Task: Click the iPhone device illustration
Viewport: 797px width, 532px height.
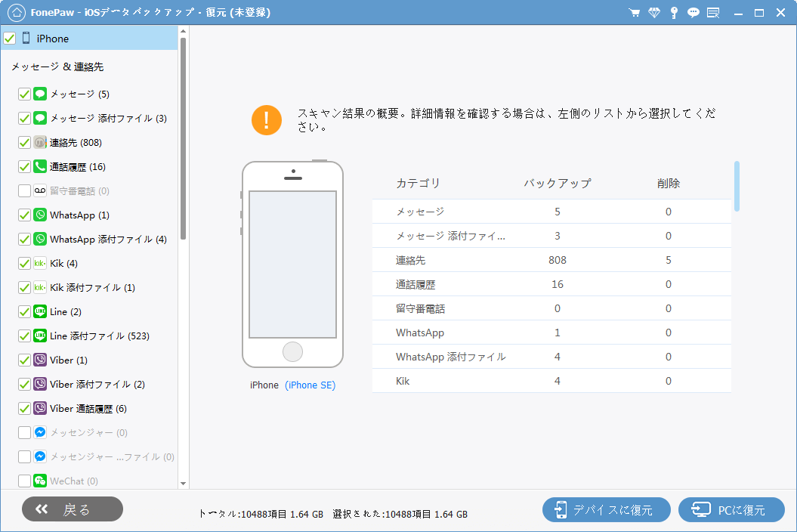Action: (x=292, y=264)
